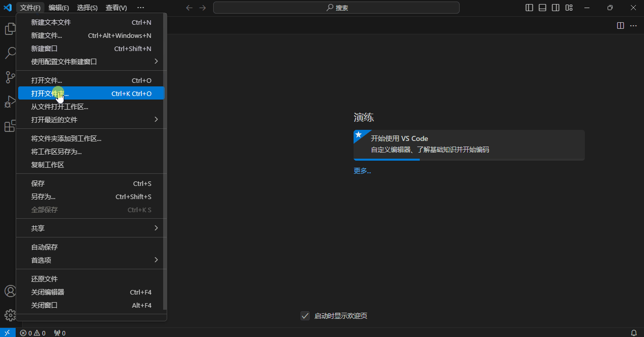644x337 pixels.
Task: Select the Search icon in activity bar
Action: (x=10, y=53)
